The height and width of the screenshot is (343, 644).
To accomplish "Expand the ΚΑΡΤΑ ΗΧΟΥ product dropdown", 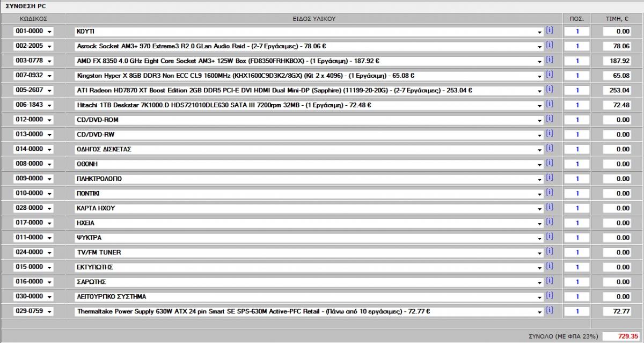I will (x=309, y=208).
